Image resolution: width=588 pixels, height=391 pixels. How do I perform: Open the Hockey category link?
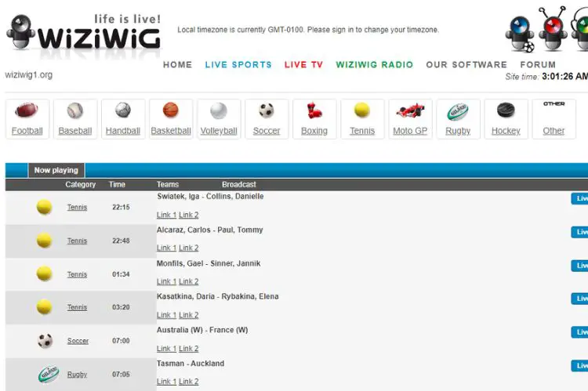pos(506,131)
